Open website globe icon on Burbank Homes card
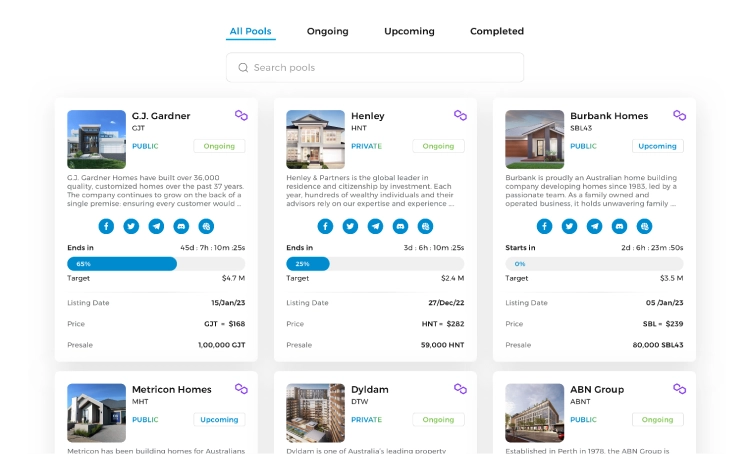This screenshot has height=454, width=750. point(644,226)
